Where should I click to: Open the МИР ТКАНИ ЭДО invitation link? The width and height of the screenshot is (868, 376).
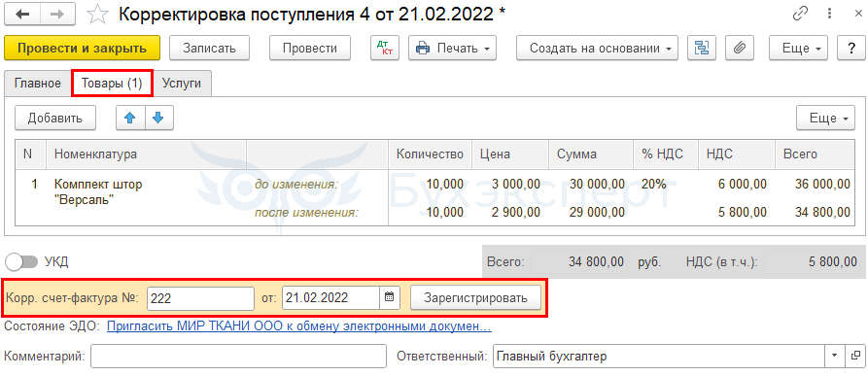coord(299,326)
